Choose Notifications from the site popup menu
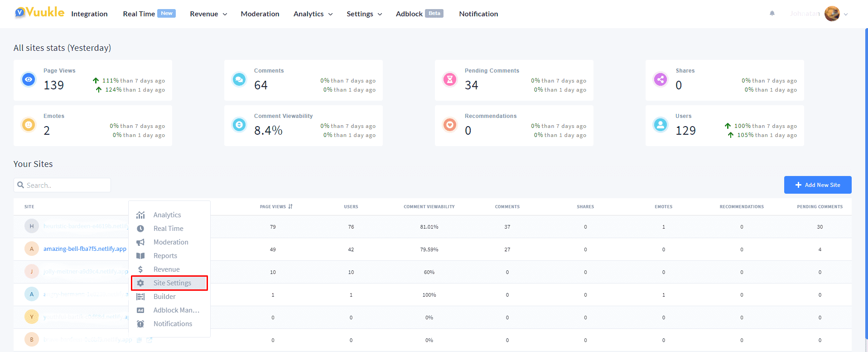This screenshot has width=868, height=352. tap(173, 324)
